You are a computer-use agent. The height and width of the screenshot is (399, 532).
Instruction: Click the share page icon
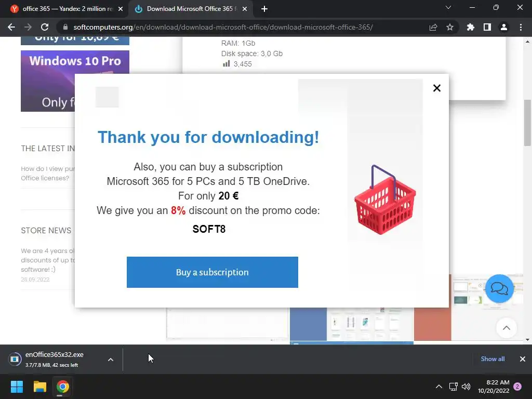(433, 27)
